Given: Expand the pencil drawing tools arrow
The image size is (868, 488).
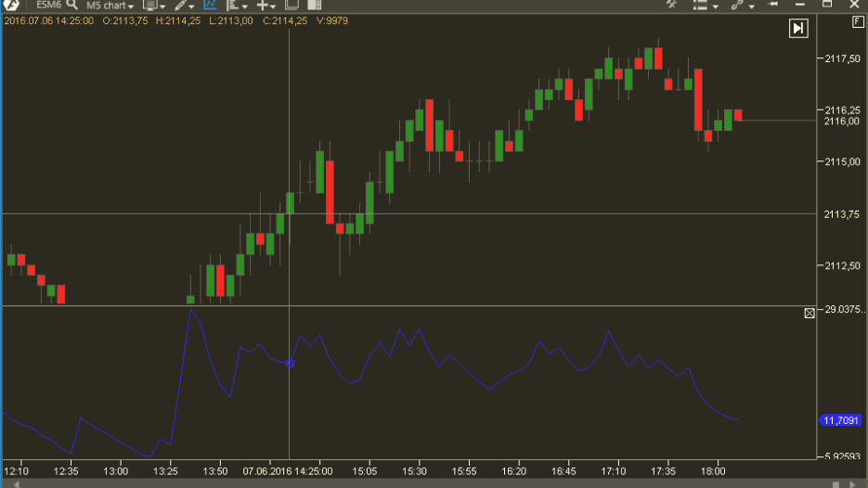Looking at the screenshot, I should coord(191,6).
